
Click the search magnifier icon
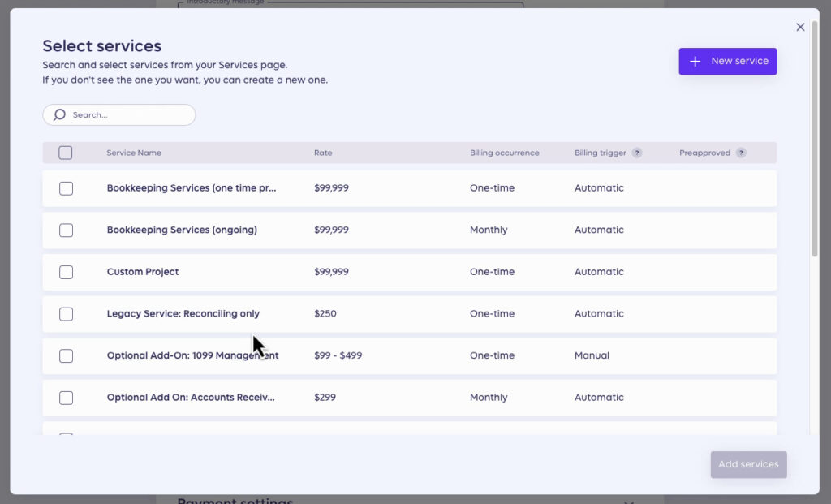[x=58, y=114]
